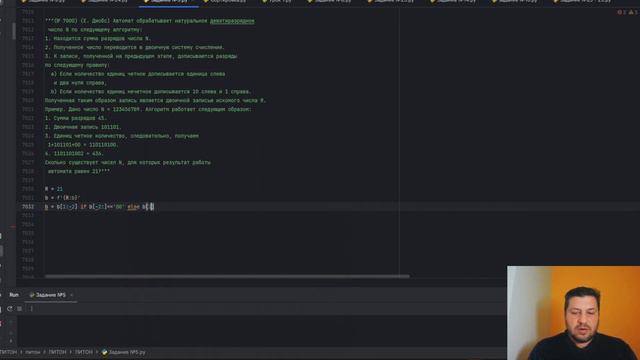The width and height of the screenshot is (640, 360).
Task: Click line number 7032 in the gutter
Action: coord(28,207)
